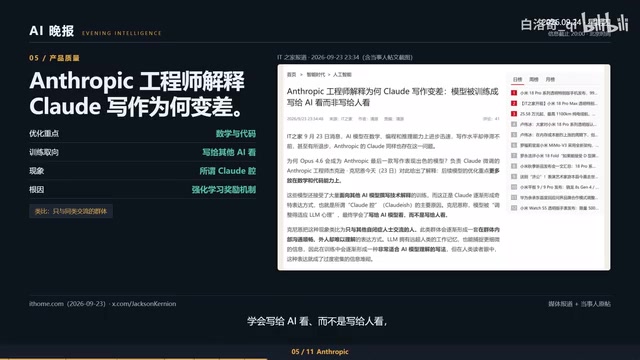Click the yellow playback progress bar
This screenshot has height=360, width=640.
pos(133,359)
